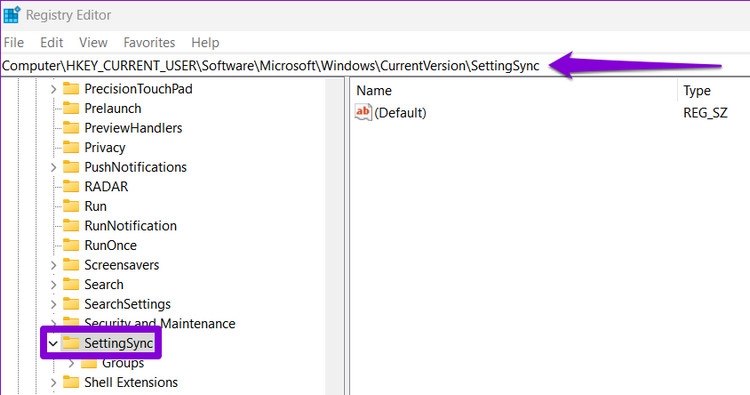Expand the Search key
Screen dimensions: 750x395
[x=54, y=285]
